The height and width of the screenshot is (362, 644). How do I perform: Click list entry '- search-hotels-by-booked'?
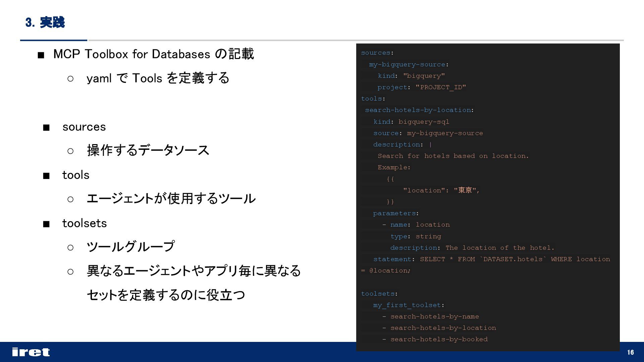pos(435,339)
